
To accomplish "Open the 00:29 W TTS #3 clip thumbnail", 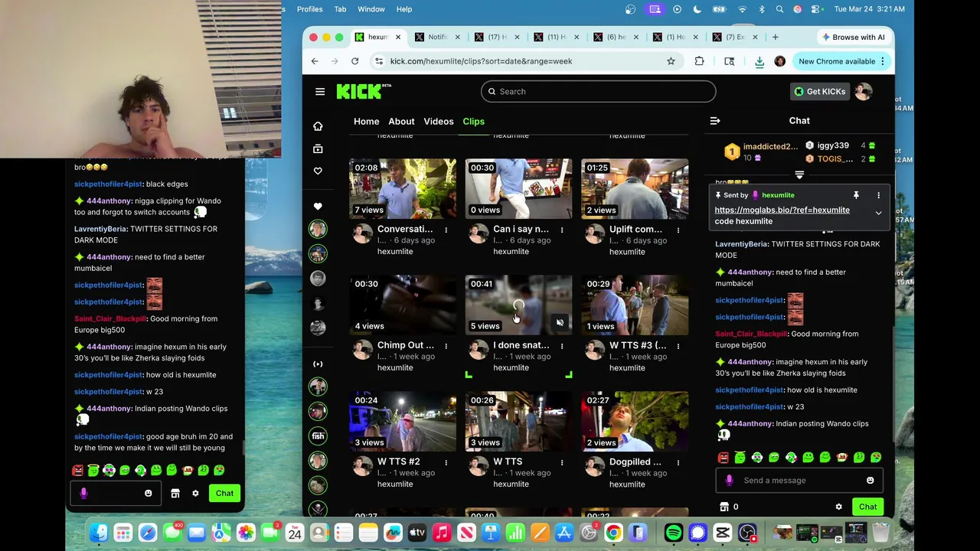I will (635, 305).
